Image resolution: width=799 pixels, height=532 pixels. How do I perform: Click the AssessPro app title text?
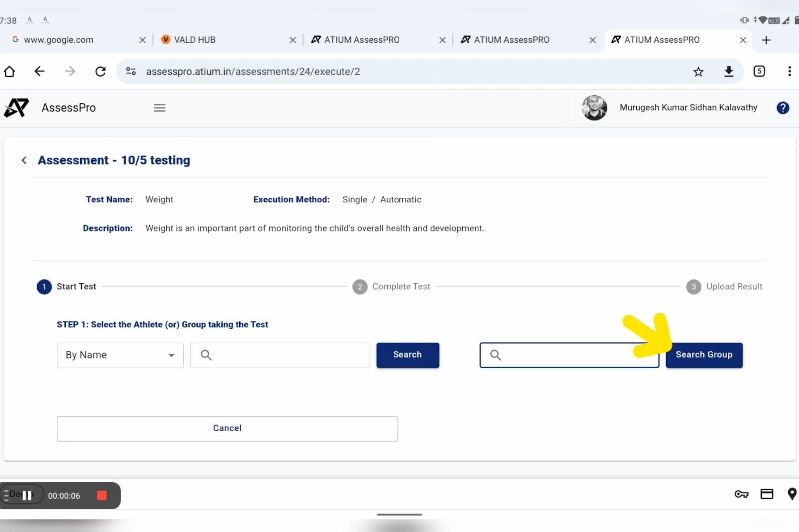(69, 108)
